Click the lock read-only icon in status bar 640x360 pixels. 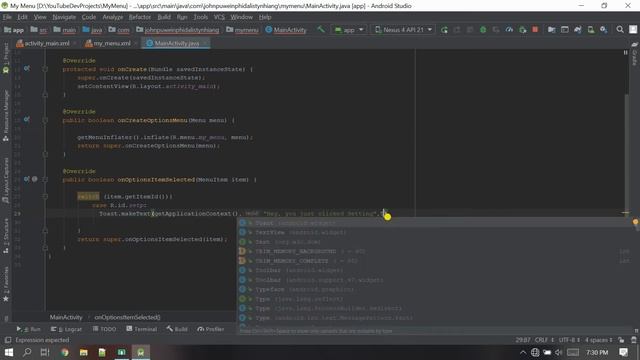[621, 340]
